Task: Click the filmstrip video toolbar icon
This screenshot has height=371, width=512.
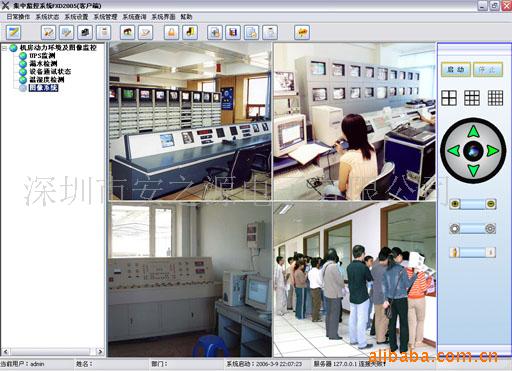Action: coord(233,33)
